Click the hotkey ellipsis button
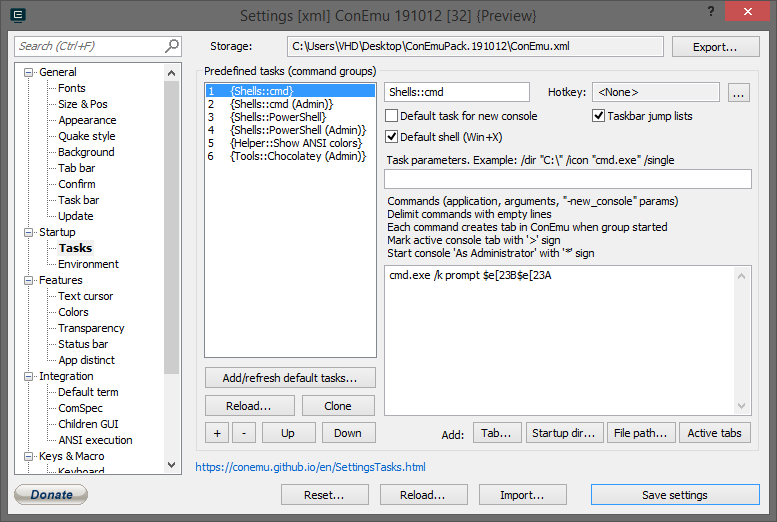Viewport: 777px width, 522px height. 738,93
